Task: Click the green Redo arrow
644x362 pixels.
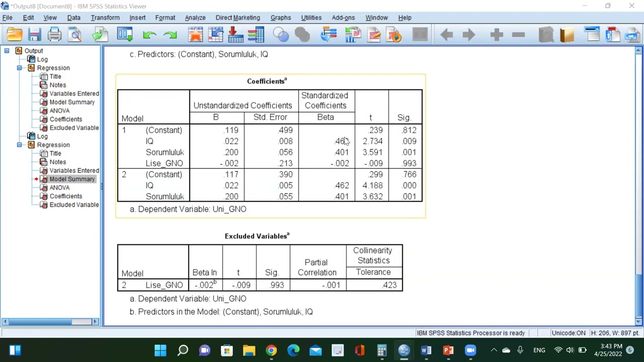Action: point(170,35)
